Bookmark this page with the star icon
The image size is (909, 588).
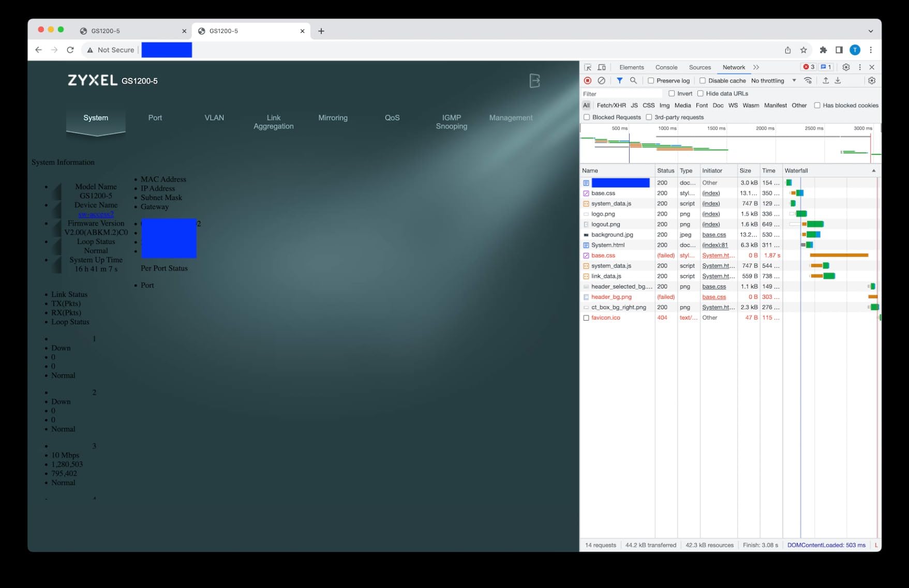pos(803,50)
